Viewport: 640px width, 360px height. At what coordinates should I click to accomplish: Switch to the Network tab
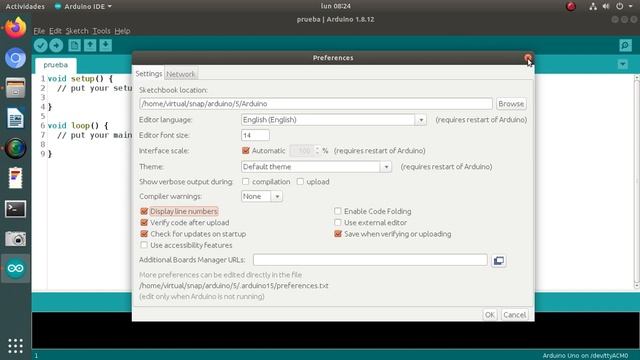click(x=180, y=74)
